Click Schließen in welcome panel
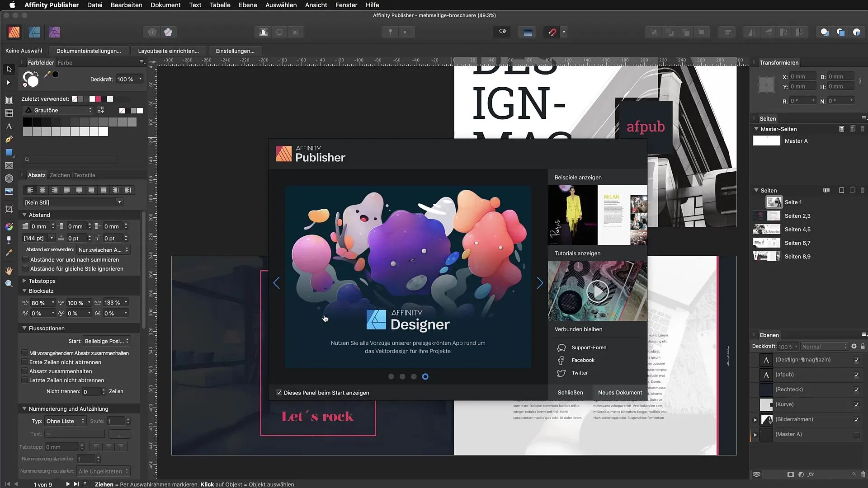This screenshot has height=488, width=868. (570, 393)
